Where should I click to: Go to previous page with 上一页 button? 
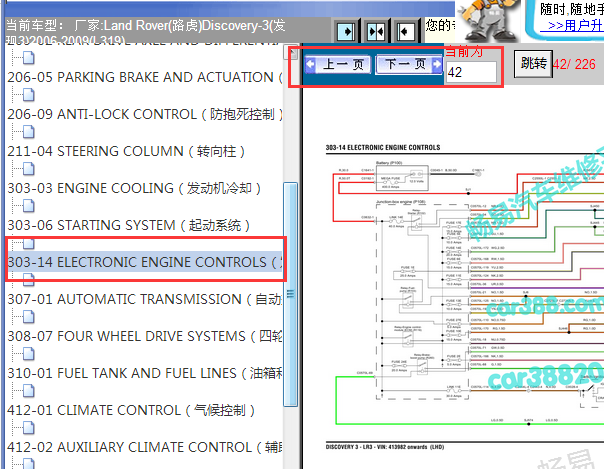338,64
